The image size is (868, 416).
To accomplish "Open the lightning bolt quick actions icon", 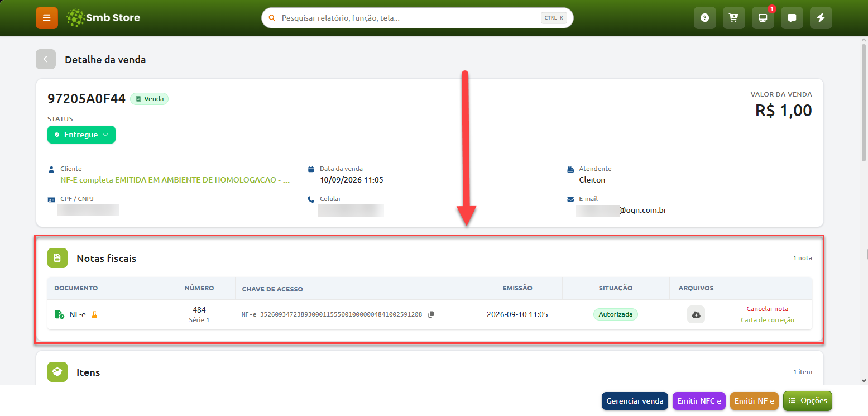I will tap(821, 18).
